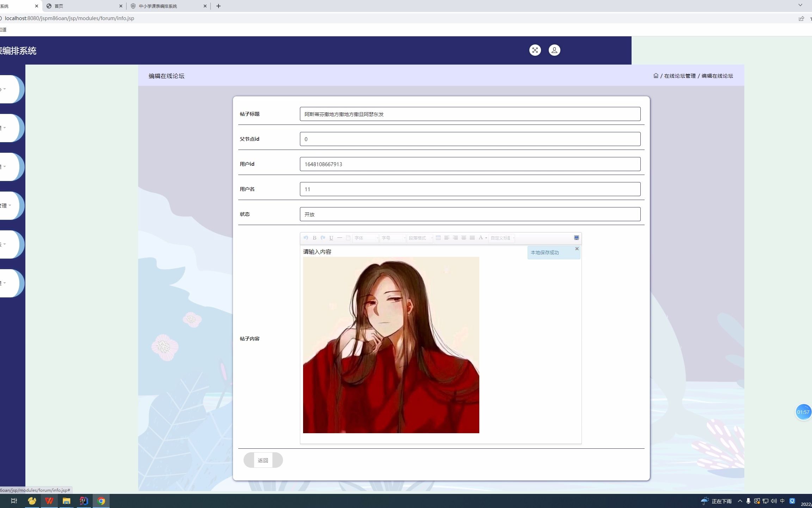Open the volume control in tray

pyautogui.click(x=774, y=501)
